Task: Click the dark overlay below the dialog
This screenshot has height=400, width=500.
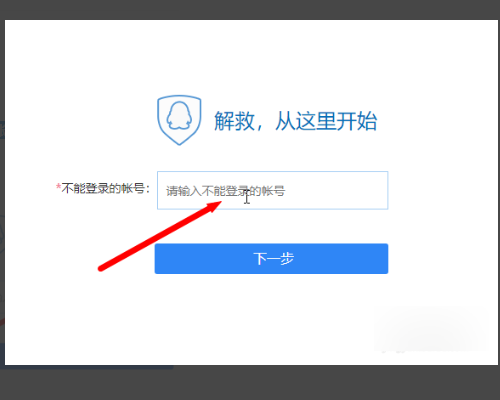Action: 250,383
